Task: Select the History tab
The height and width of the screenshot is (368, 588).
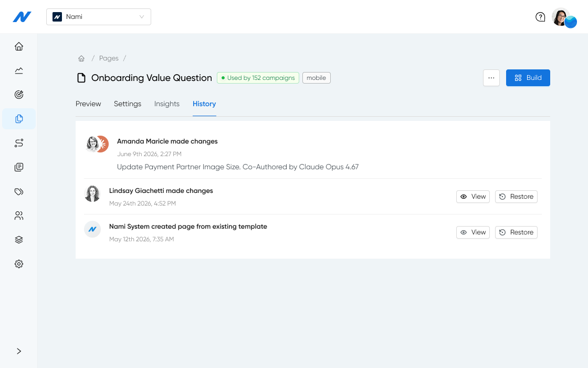Action: coord(204,104)
